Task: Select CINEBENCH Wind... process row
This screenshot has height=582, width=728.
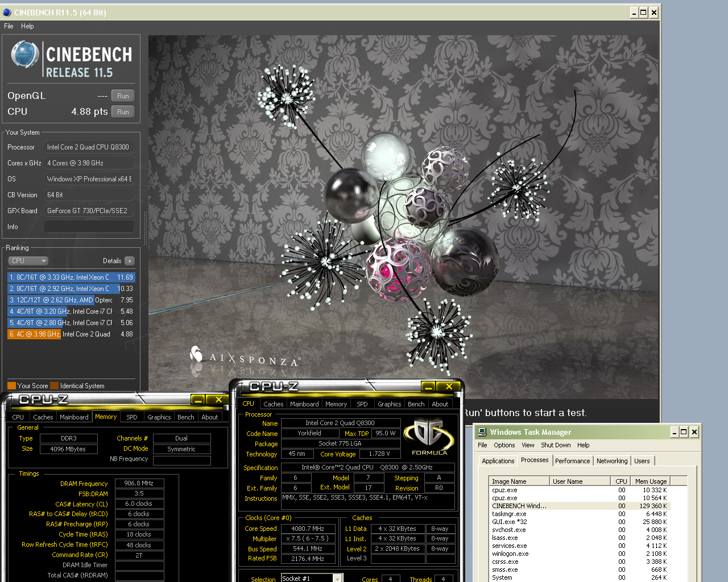Action: (580, 506)
